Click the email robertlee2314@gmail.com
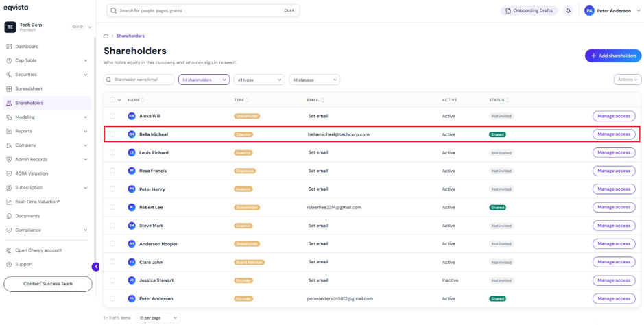 click(x=334, y=207)
